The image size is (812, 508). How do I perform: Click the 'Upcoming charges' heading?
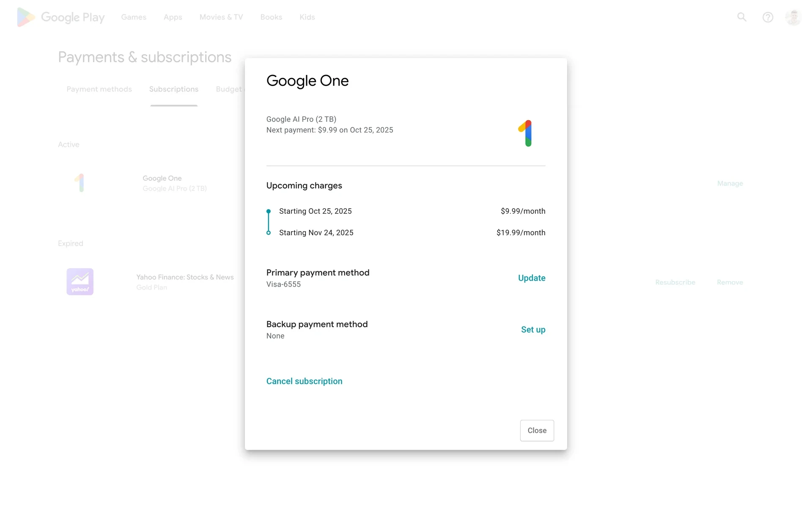[x=304, y=185]
